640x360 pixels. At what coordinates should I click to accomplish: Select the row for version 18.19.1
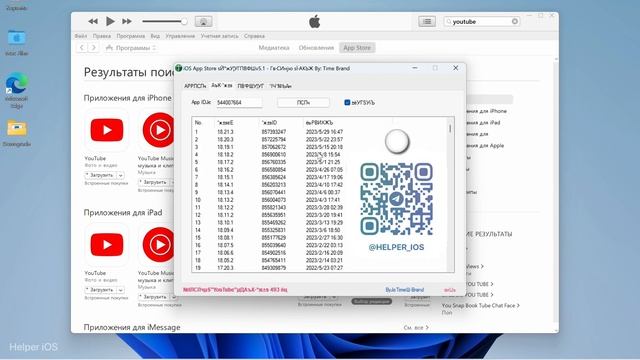coord(269,147)
